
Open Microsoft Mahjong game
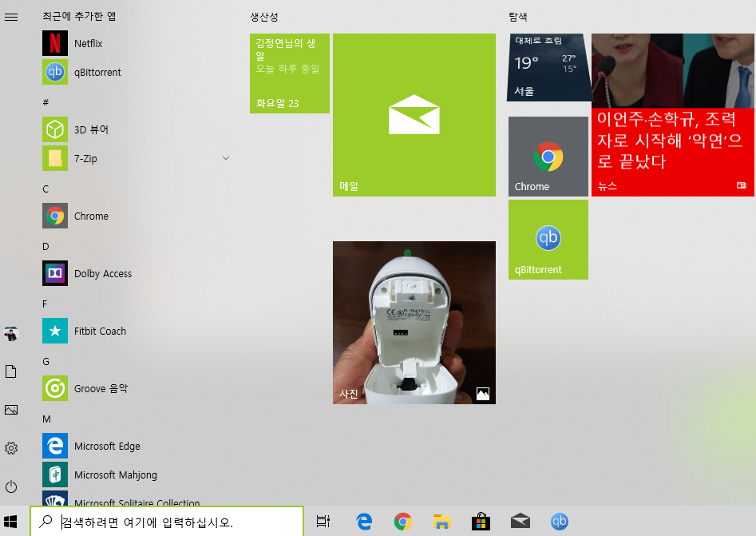[x=136, y=474]
